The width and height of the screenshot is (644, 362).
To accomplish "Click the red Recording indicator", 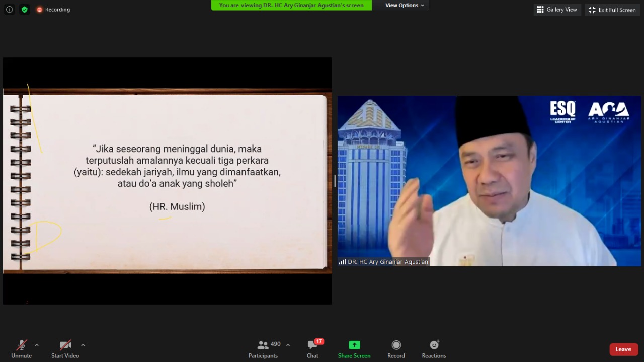I will coord(53,10).
